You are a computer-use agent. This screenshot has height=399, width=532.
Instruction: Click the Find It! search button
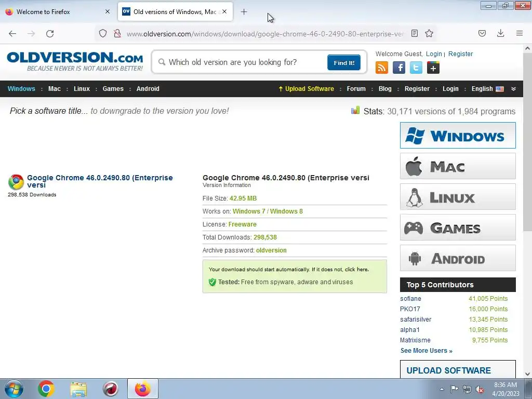(x=344, y=62)
